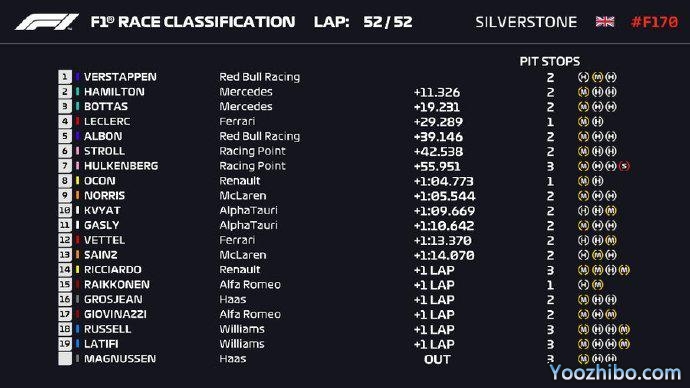Screen dimensions: 690x388
Task: Click the position 1 box next to Verstappen
Action: [65, 77]
